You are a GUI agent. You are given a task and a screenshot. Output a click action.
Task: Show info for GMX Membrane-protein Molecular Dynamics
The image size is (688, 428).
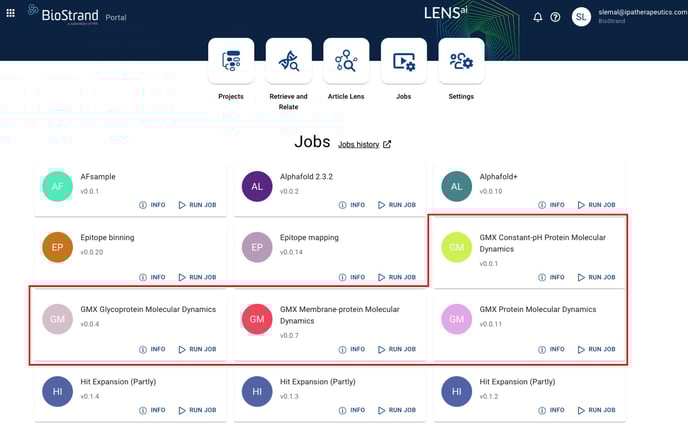click(352, 349)
